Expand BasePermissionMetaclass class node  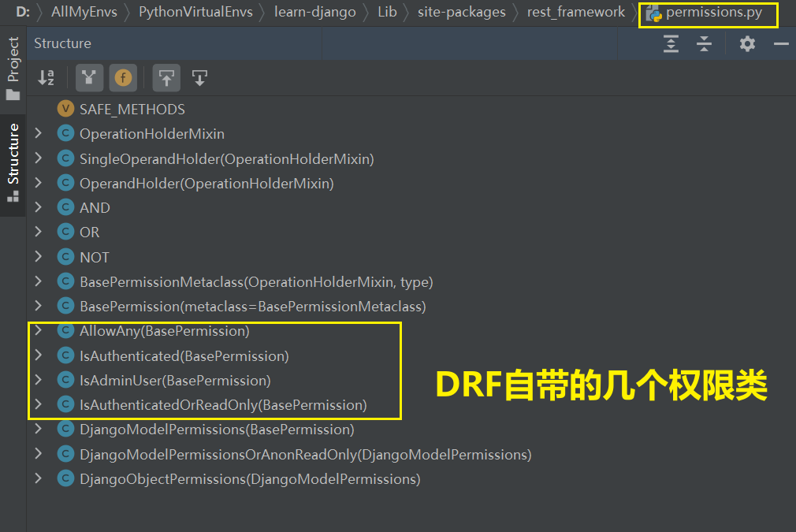(x=39, y=281)
